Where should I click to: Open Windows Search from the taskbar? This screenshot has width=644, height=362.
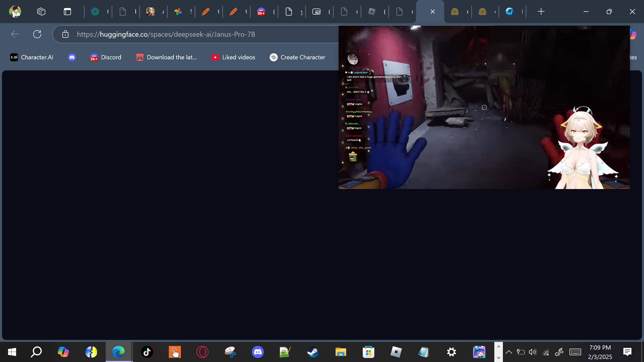[x=36, y=352]
